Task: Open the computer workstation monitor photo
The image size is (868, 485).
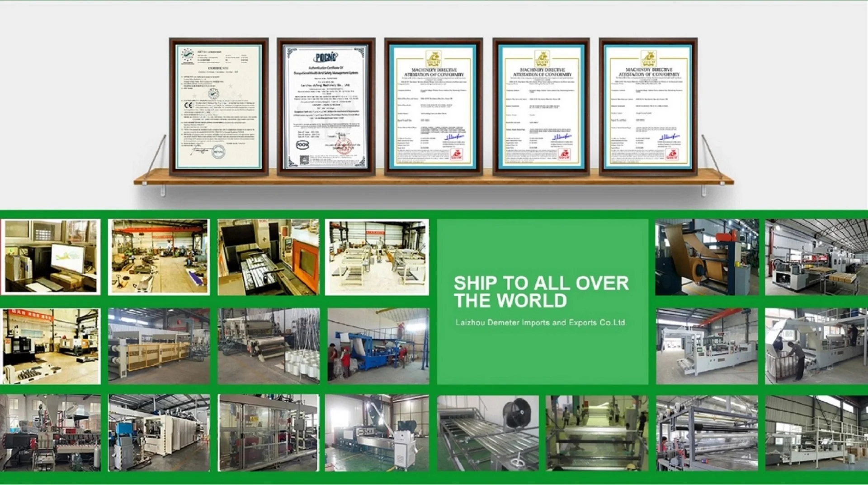Action: tap(51, 257)
